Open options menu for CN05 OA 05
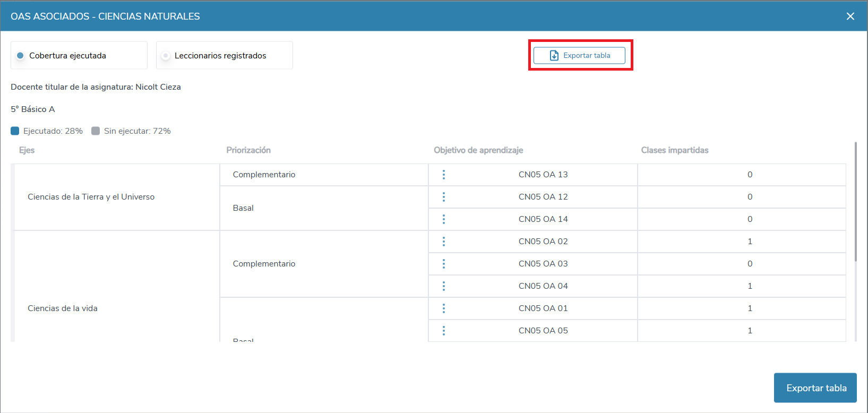The height and width of the screenshot is (413, 868). [x=444, y=331]
